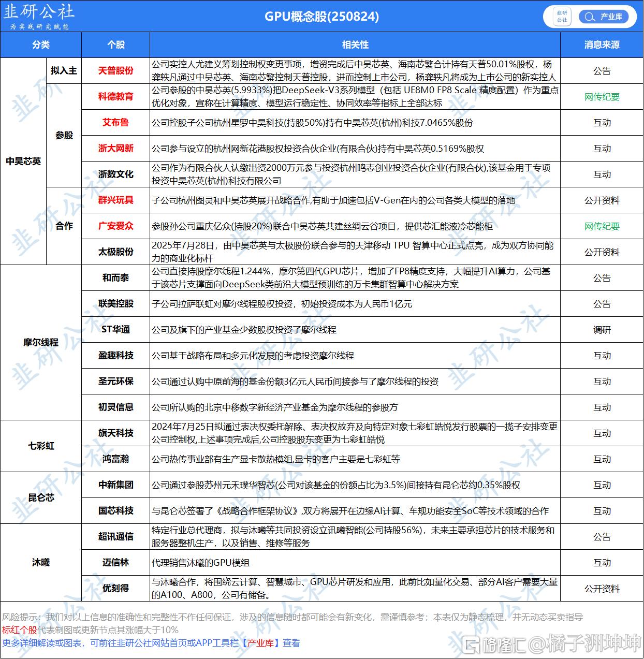Click 公开资料 source in 群兴玩具 row
644x659 pixels.
point(602,200)
